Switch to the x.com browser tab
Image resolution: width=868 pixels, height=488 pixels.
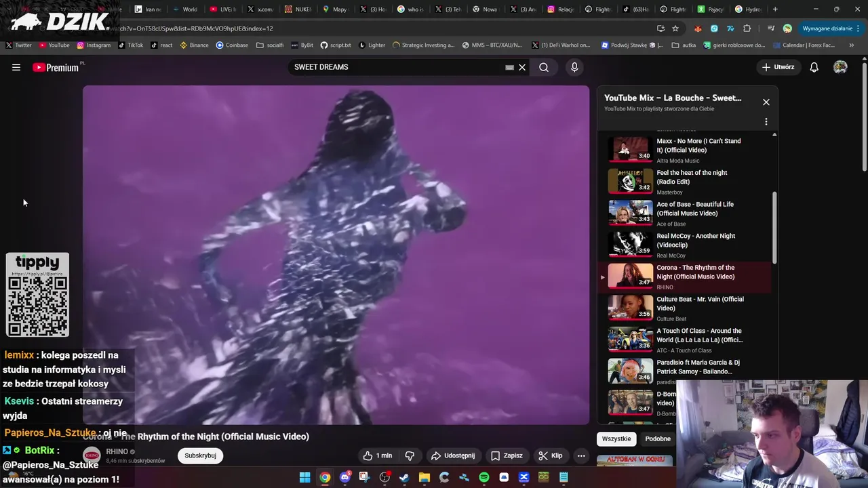261,9
